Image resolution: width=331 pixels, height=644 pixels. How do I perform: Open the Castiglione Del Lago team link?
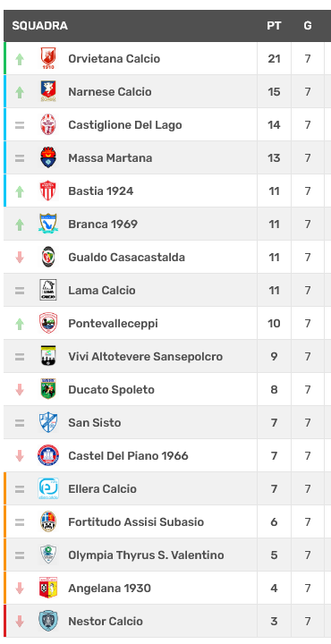pos(125,125)
